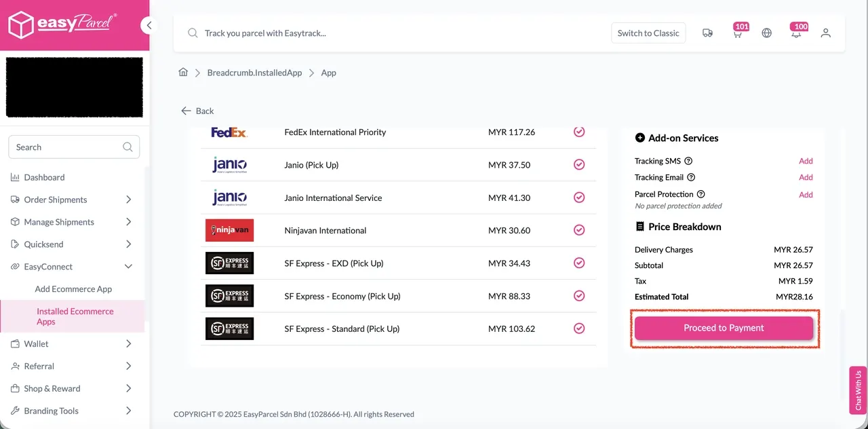Click the home icon in the breadcrumb
The width and height of the screenshot is (868, 429).
(182, 73)
